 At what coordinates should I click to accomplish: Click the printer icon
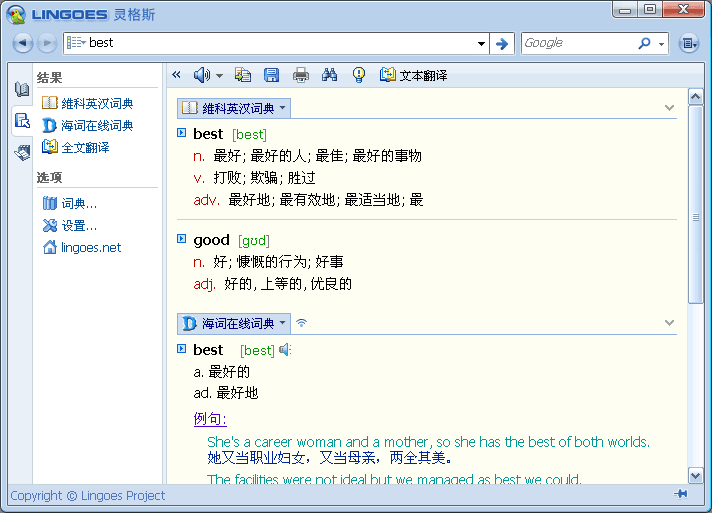(300, 75)
